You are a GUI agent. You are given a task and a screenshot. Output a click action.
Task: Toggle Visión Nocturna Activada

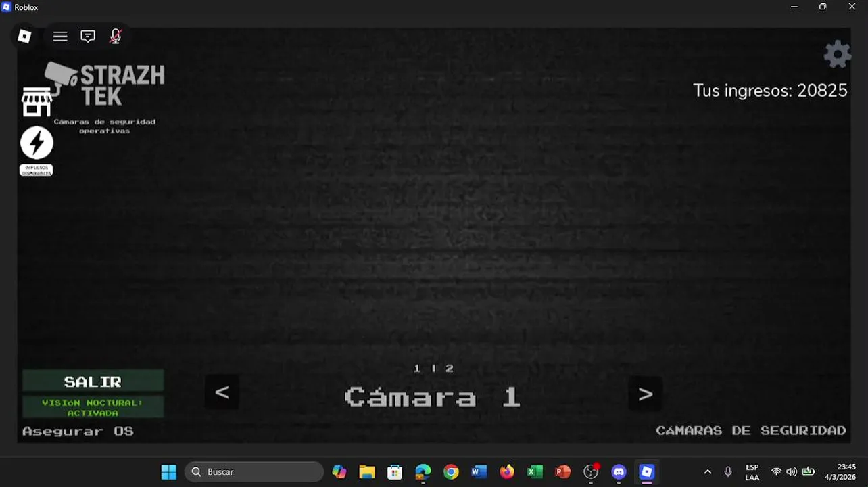[x=93, y=407]
